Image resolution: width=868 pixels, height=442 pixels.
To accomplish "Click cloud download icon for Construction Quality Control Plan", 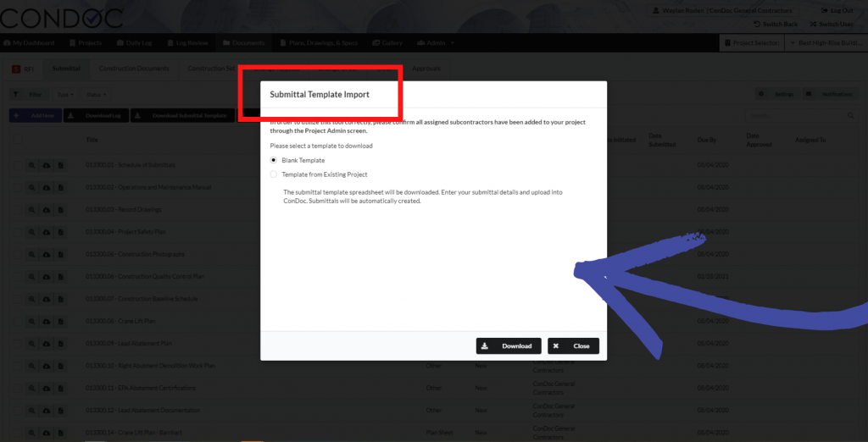I will 47,277.
